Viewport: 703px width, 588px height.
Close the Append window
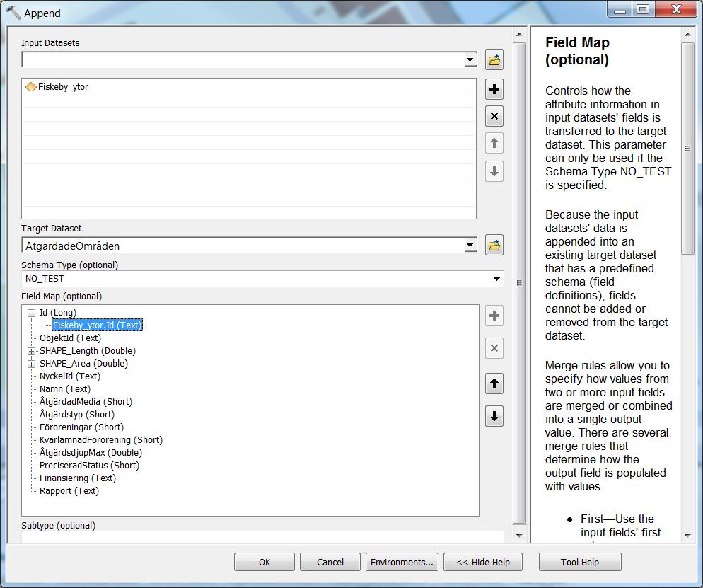click(x=675, y=9)
